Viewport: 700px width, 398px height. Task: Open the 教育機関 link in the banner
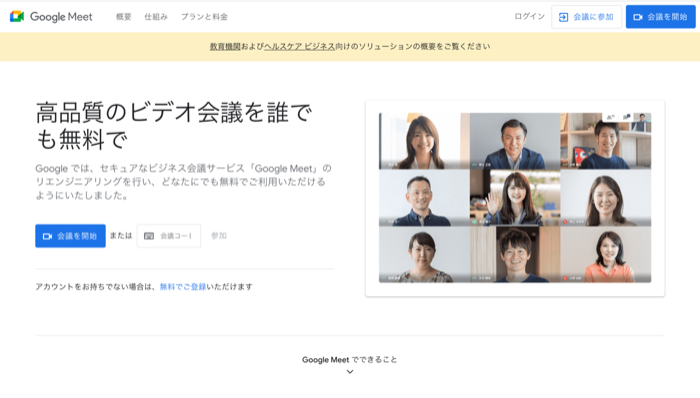point(225,46)
